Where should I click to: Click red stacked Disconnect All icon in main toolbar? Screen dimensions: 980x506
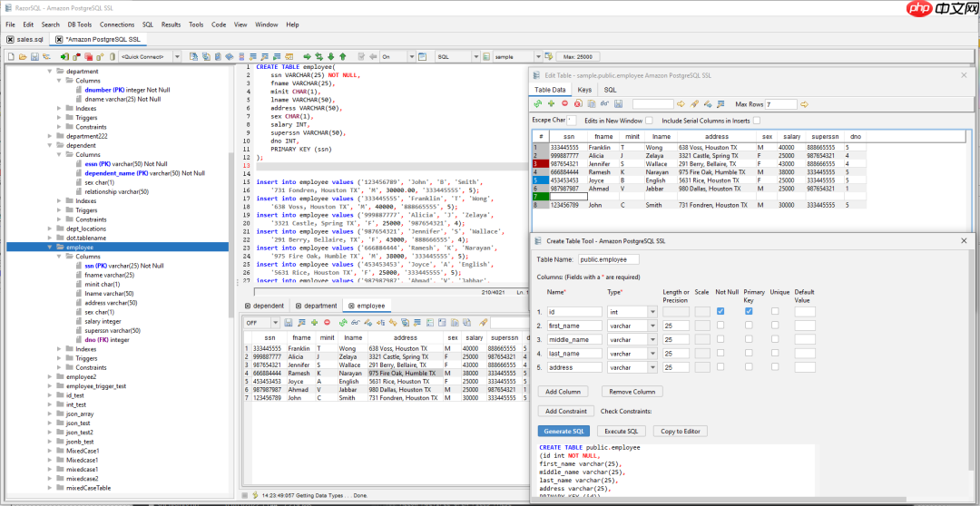pos(89,56)
